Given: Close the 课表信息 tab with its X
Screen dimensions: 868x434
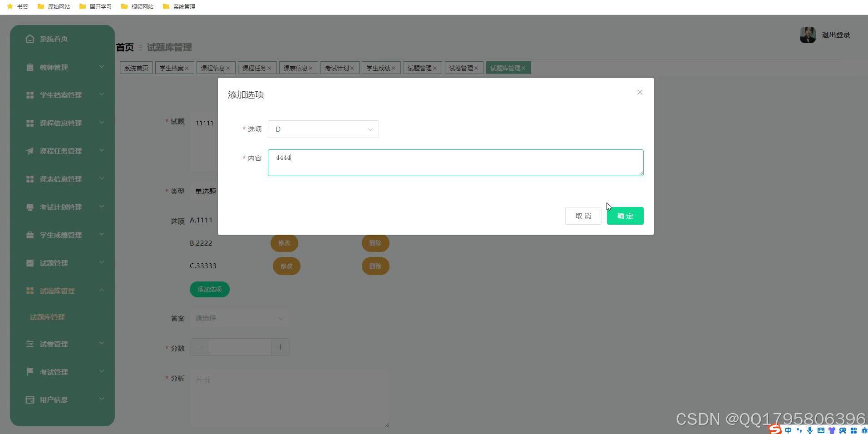Looking at the screenshot, I should (x=311, y=68).
